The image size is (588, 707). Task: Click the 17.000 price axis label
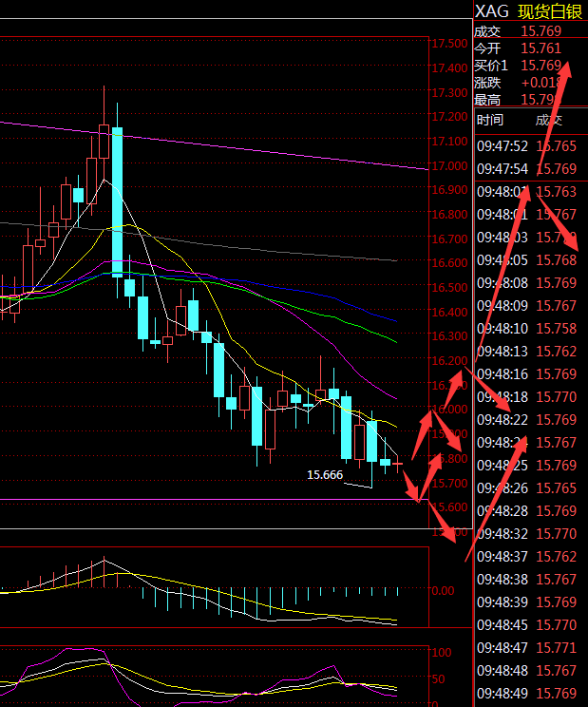pos(449,166)
